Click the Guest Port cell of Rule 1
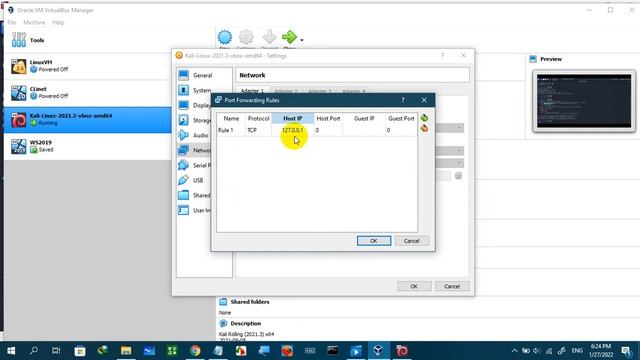 pos(401,130)
